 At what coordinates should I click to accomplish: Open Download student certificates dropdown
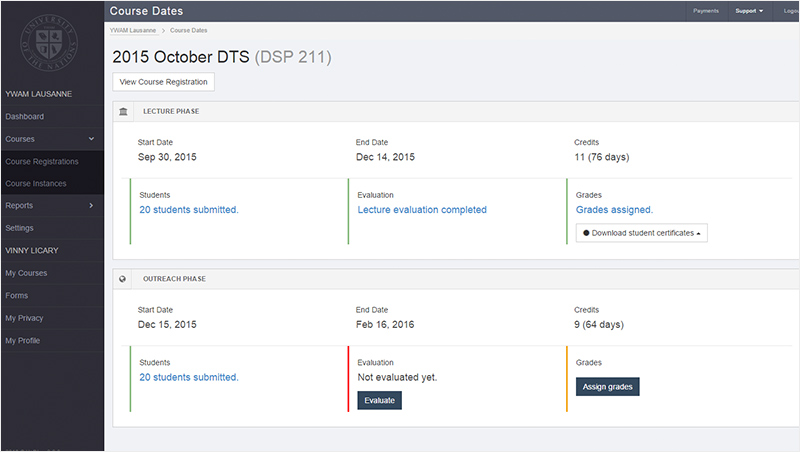point(641,233)
